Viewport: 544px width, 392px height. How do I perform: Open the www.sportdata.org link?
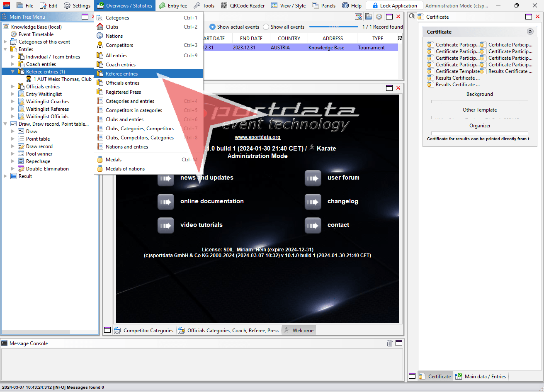pyautogui.click(x=257, y=137)
